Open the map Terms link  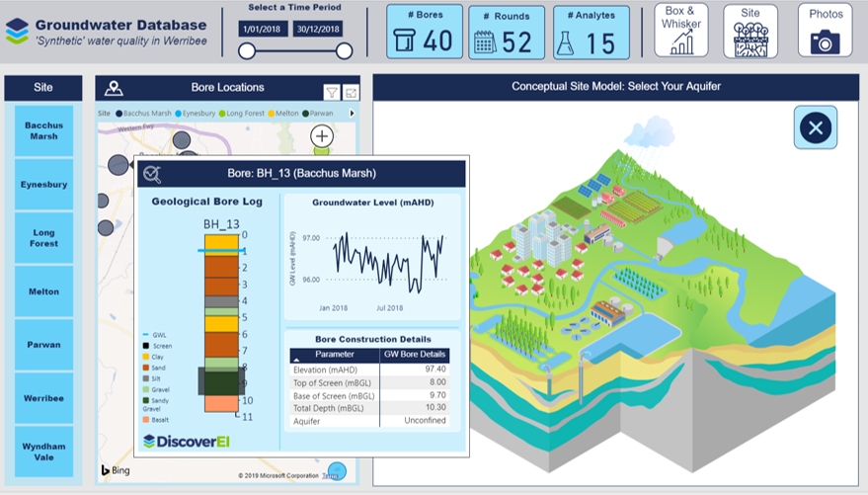coord(330,475)
